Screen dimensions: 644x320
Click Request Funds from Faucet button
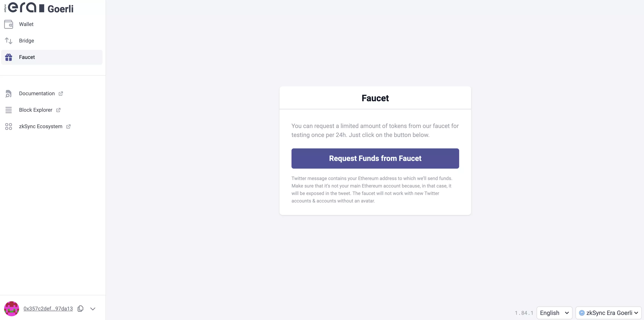pyautogui.click(x=375, y=158)
